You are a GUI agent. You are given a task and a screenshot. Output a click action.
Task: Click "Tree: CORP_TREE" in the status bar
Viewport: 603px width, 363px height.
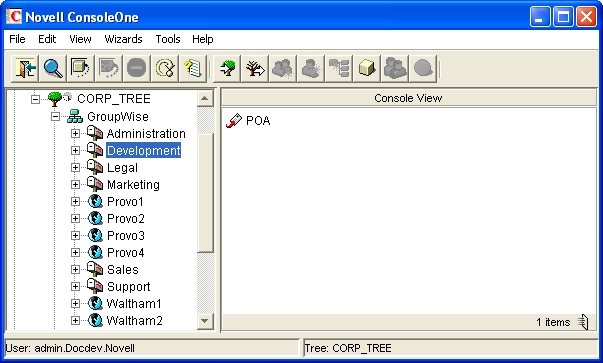click(348, 348)
